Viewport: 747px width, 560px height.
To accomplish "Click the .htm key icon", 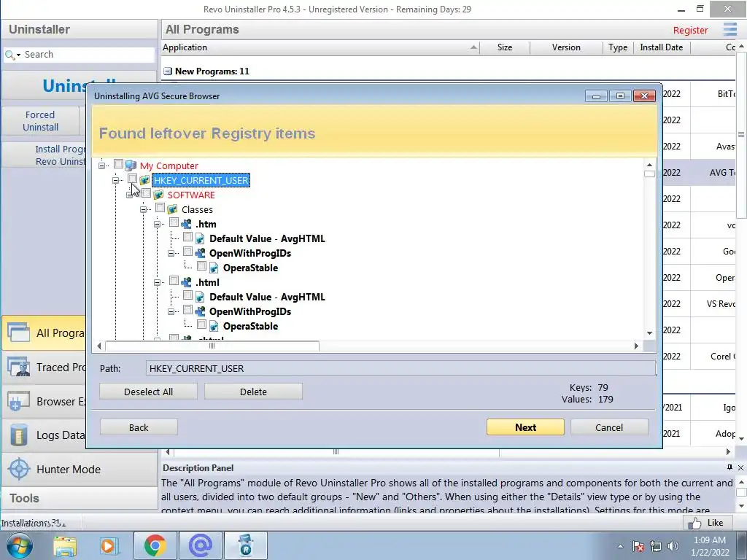I will 186,224.
